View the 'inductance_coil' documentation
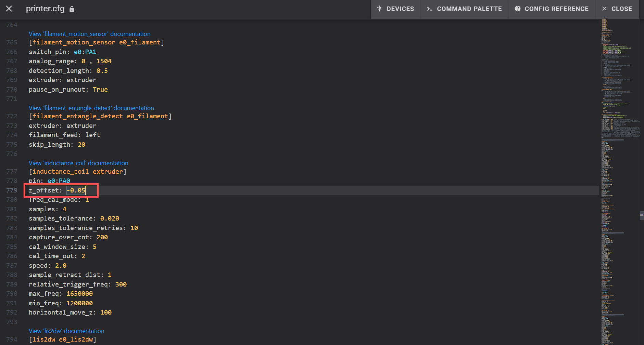Viewport: 644px width, 345px height. click(x=78, y=163)
